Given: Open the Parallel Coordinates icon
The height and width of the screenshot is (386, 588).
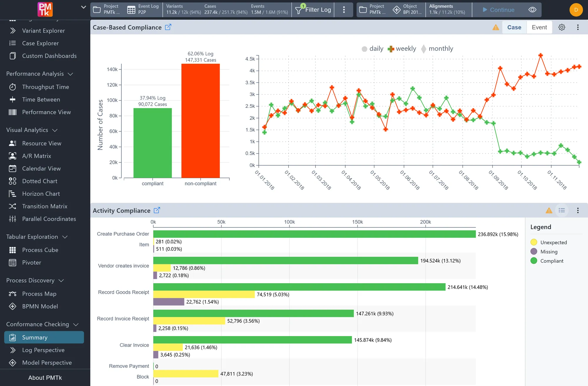Looking at the screenshot, I should click(13, 219).
